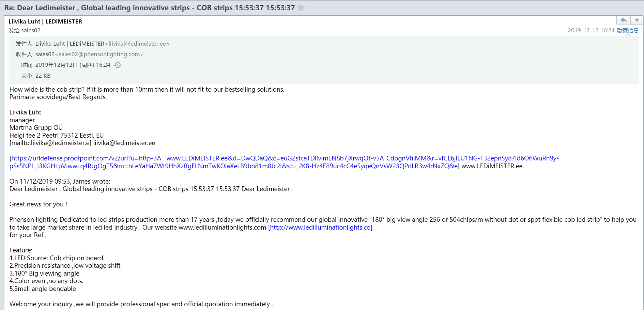Click the 'Feature:' heading
The width and height of the screenshot is (644, 310).
21,250
